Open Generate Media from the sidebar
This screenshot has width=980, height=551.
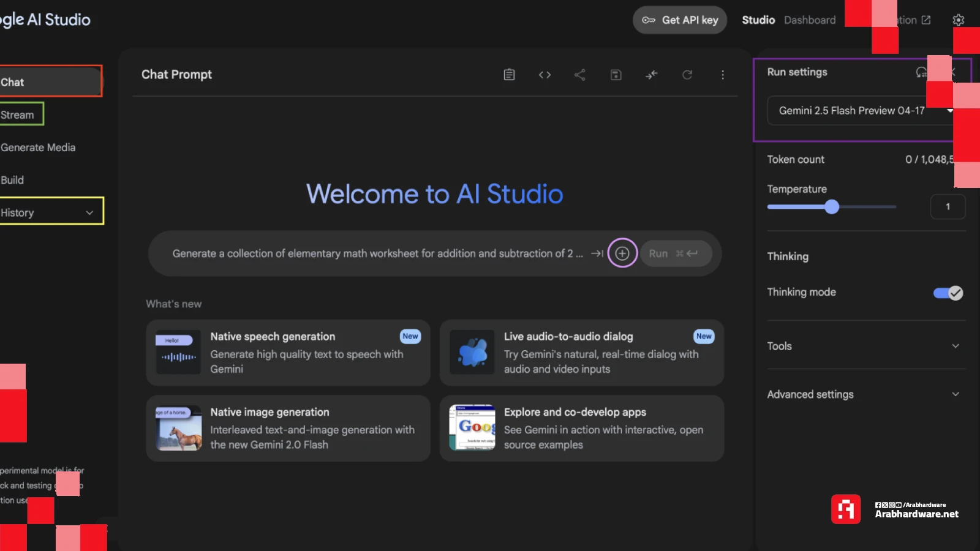coord(38,148)
